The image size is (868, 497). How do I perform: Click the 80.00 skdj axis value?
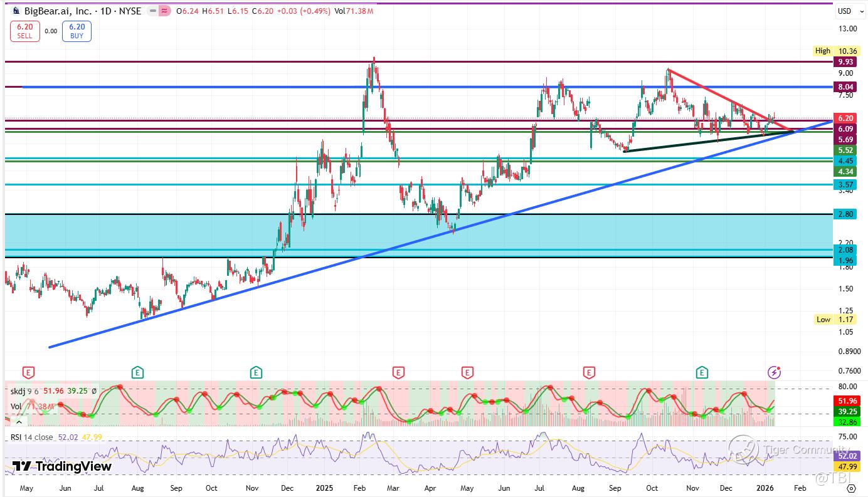point(847,387)
